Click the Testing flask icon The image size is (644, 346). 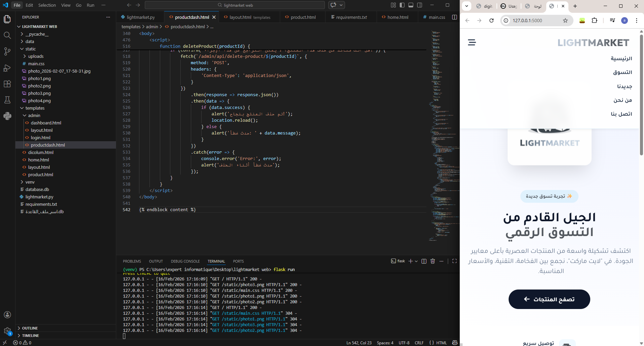[7, 100]
